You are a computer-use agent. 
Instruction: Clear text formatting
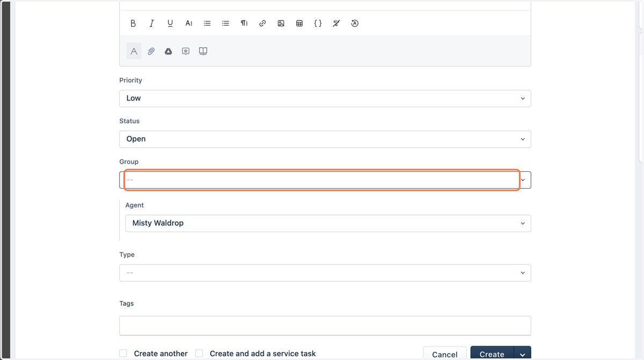pos(336,24)
